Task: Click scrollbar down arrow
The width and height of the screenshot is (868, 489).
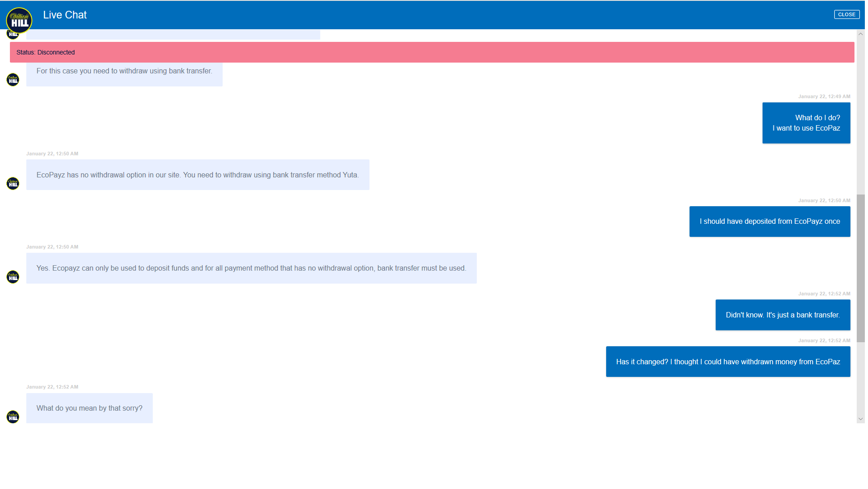Action: point(860,419)
